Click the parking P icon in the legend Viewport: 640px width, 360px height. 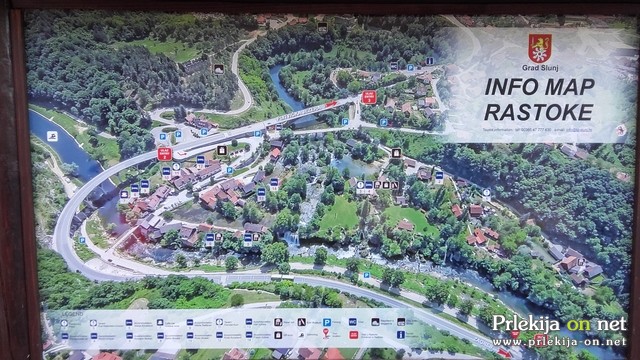tap(327, 322)
